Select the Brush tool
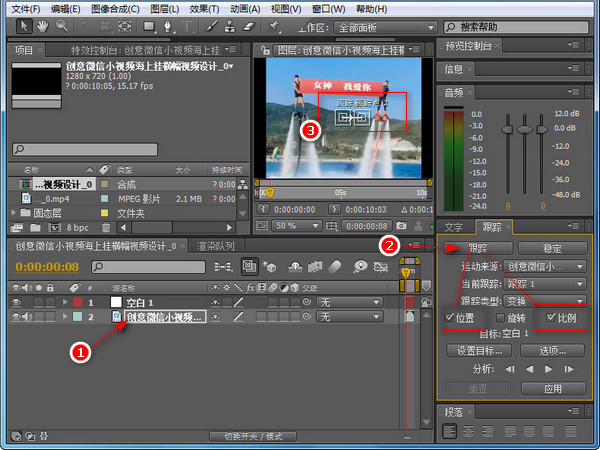This screenshot has height=450, width=600. pos(212,26)
